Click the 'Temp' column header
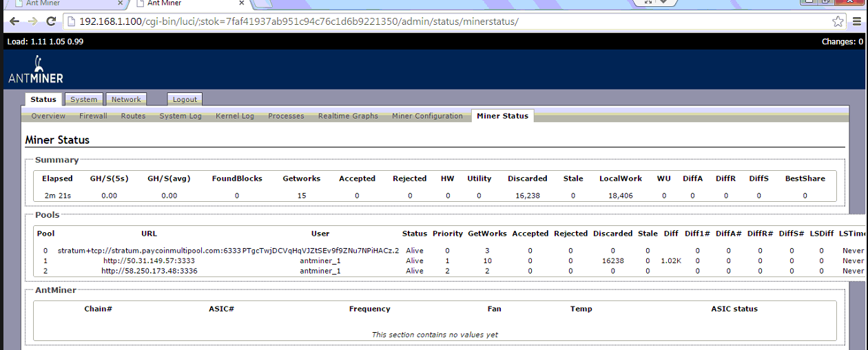 [581, 309]
